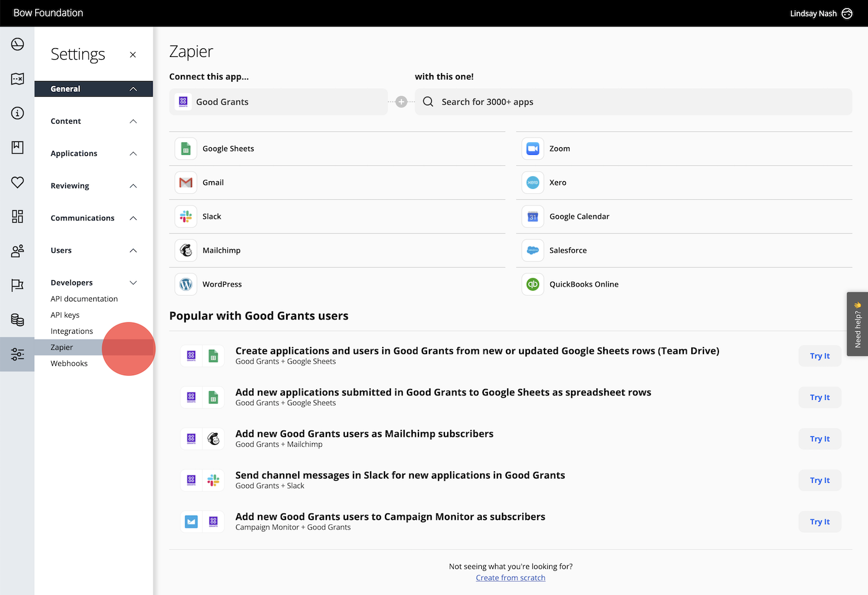Click Try It for Mailchimp subscribers zap
The image size is (868, 595).
(819, 439)
